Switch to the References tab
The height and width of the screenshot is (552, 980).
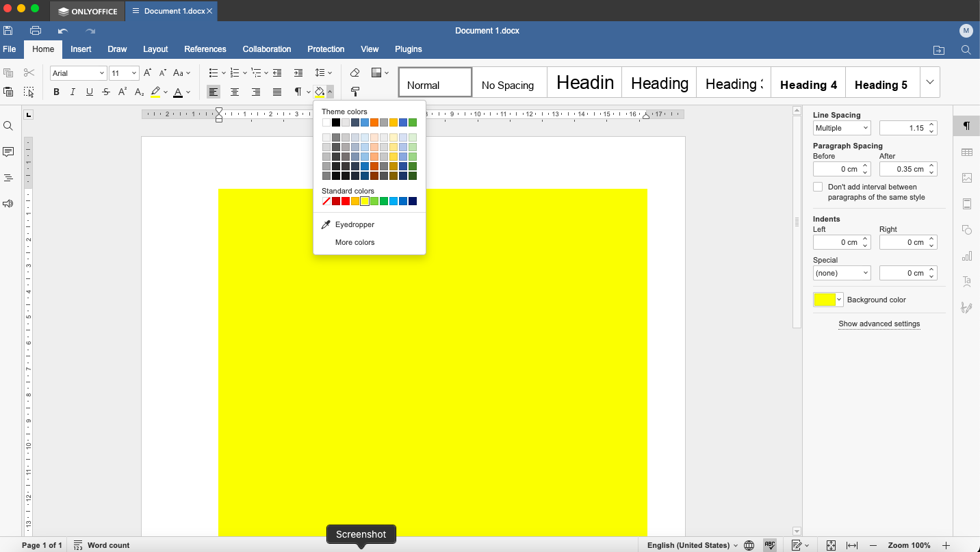[205, 49]
